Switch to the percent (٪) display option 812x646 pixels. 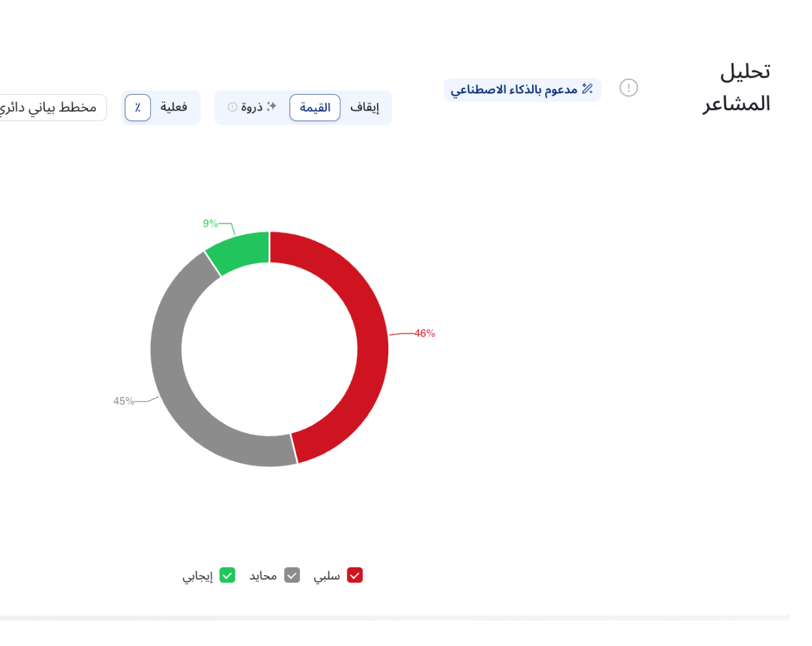click(138, 108)
